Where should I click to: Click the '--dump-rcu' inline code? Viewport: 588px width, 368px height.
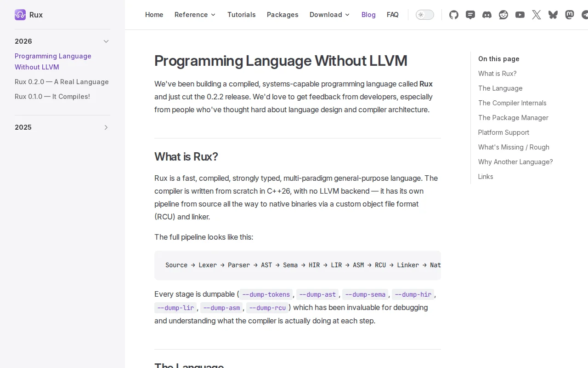point(267,308)
